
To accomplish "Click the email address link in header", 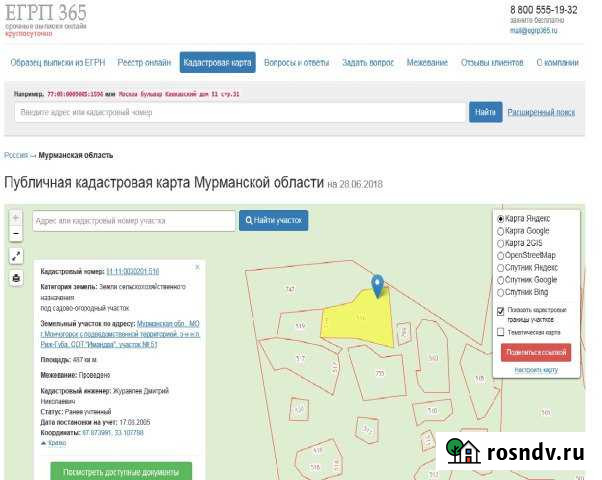I will pyautogui.click(x=533, y=30).
